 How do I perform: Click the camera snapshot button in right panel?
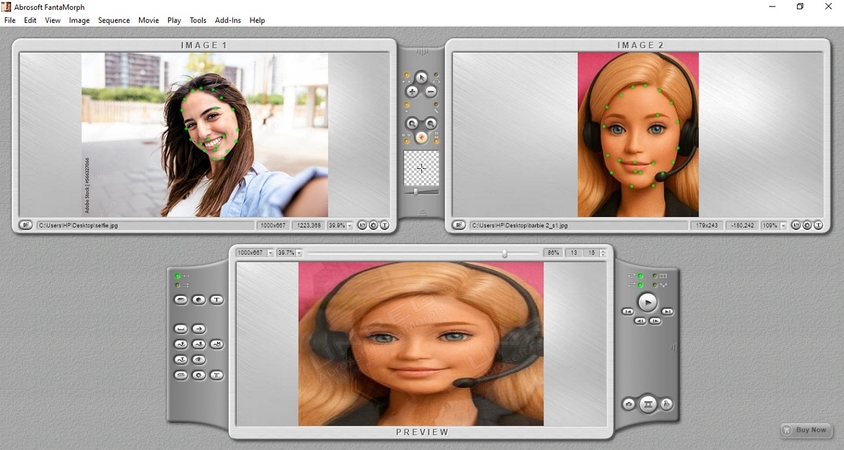click(x=628, y=404)
